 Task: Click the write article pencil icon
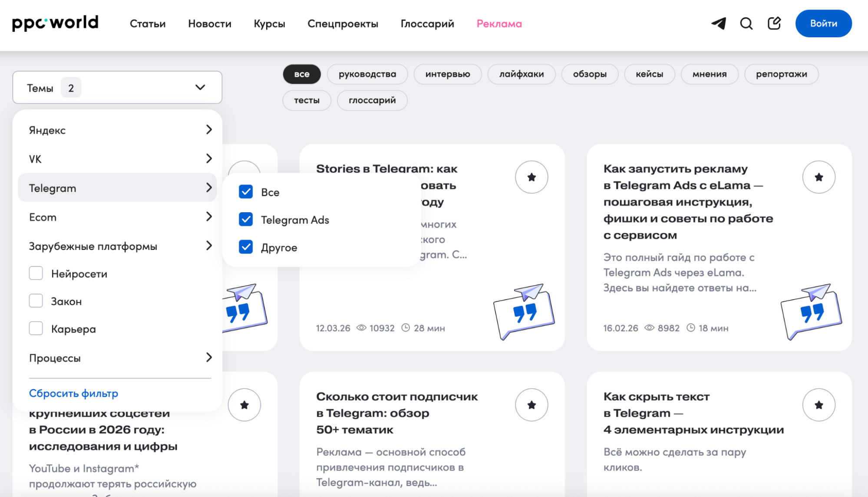coord(774,23)
